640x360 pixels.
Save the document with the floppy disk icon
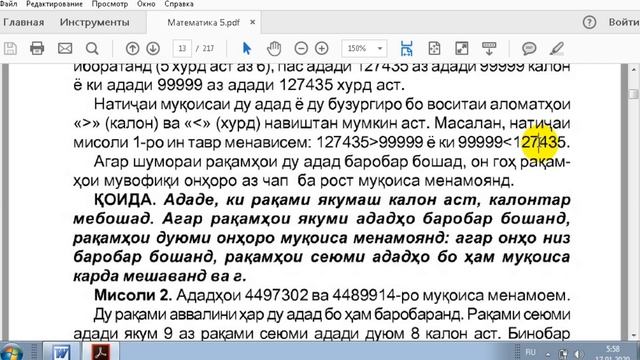[10, 49]
